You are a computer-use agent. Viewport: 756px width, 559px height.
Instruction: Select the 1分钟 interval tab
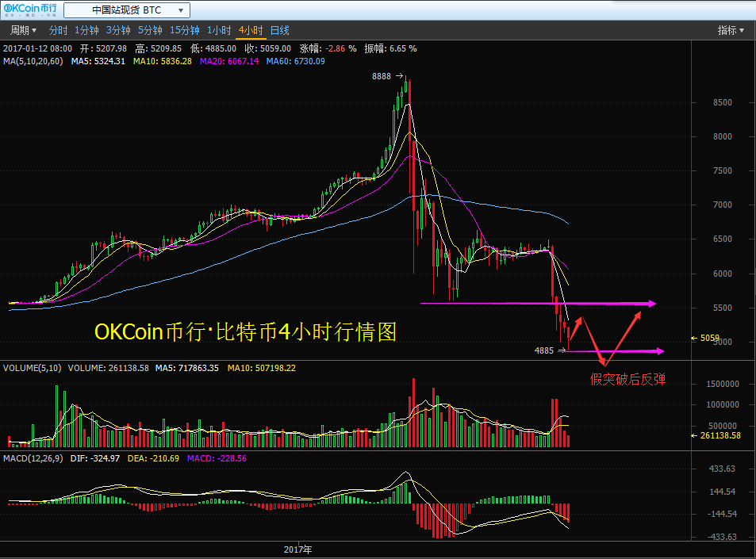coord(86,30)
